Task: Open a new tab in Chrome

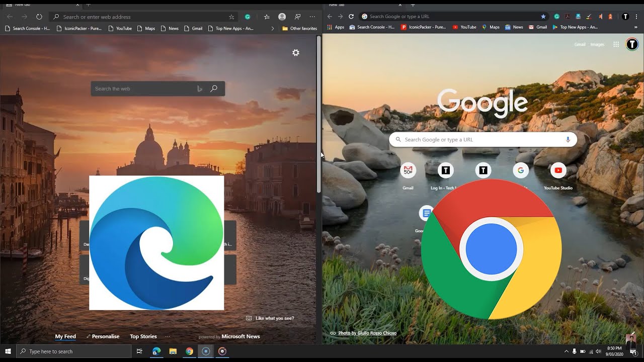Action: [x=413, y=5]
